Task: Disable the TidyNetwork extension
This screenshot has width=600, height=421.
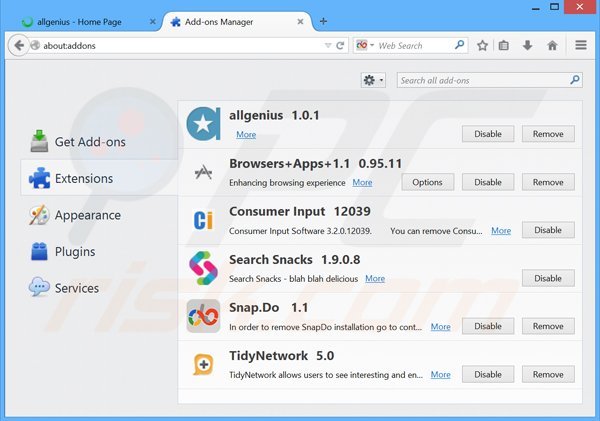Action: (x=488, y=374)
